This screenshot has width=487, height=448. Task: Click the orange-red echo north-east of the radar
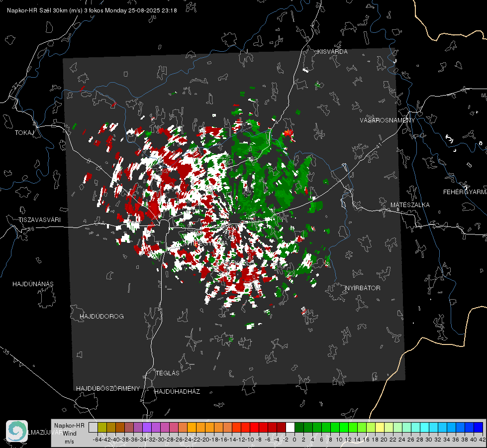point(288,133)
